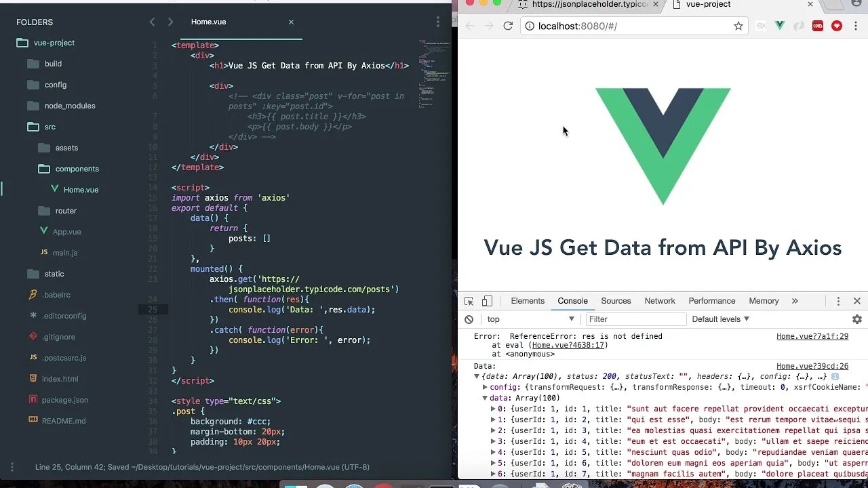Click the editor minimap on the right

click(434, 75)
